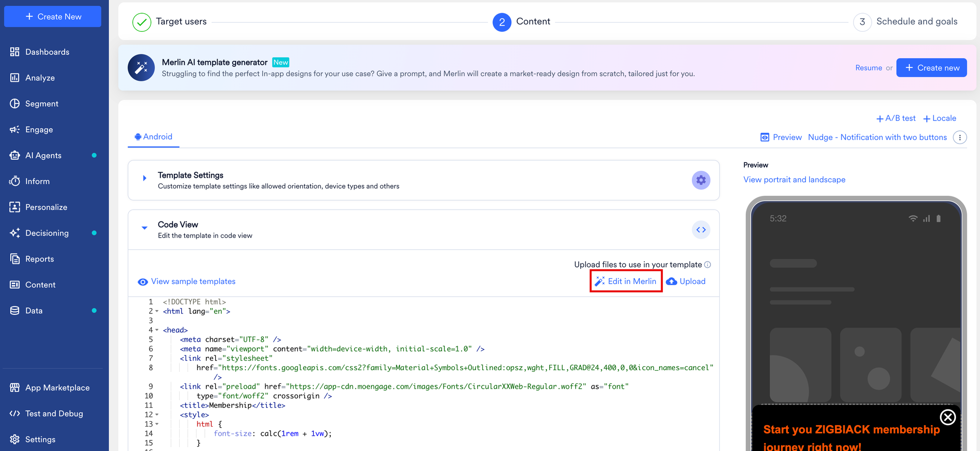The height and width of the screenshot is (451, 980).
Task: Close the in-app preview nudge
Action: tap(948, 417)
